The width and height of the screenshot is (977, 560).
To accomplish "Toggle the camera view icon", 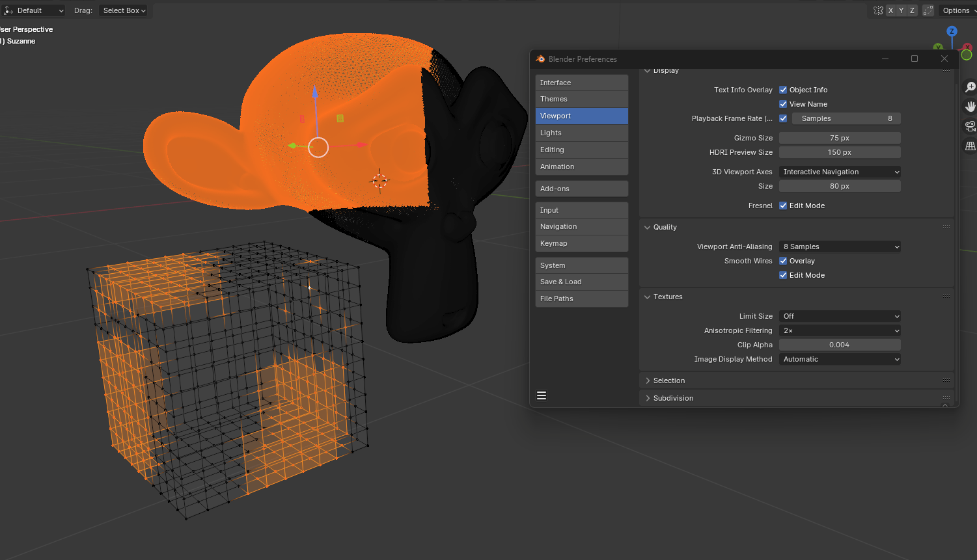I will (970, 126).
